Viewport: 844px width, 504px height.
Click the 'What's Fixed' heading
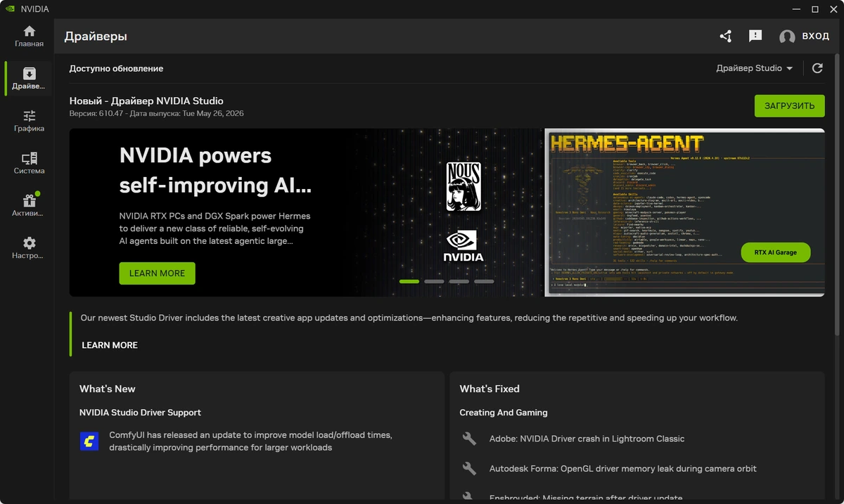490,389
